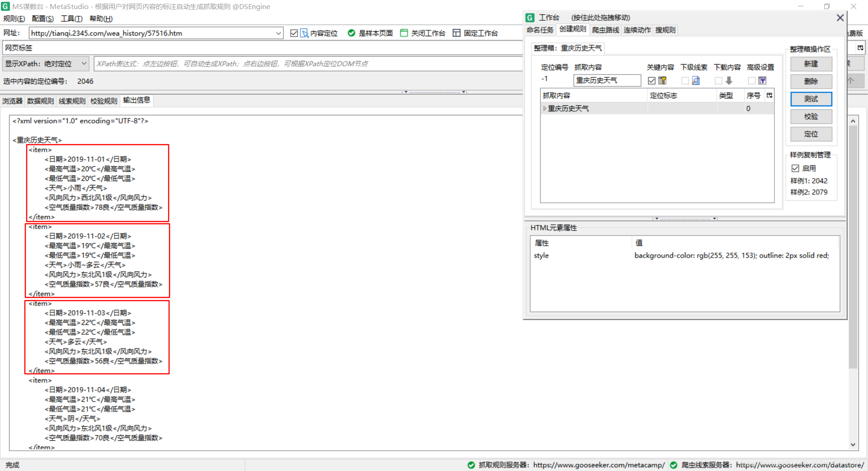Click the panel icon right of 网页标签
The width and height of the screenshot is (868, 471).
(860, 48)
